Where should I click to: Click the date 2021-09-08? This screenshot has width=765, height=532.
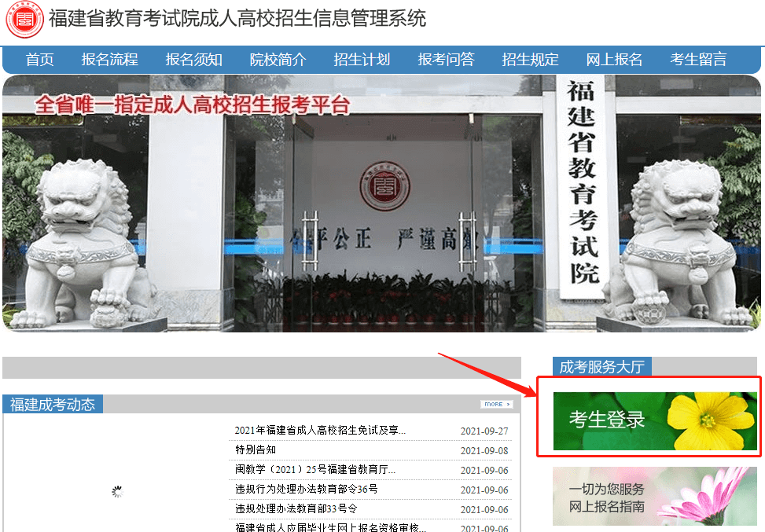tap(484, 450)
